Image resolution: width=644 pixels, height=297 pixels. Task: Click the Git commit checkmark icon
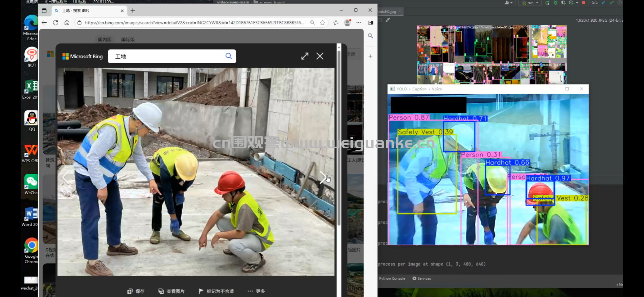612,3
